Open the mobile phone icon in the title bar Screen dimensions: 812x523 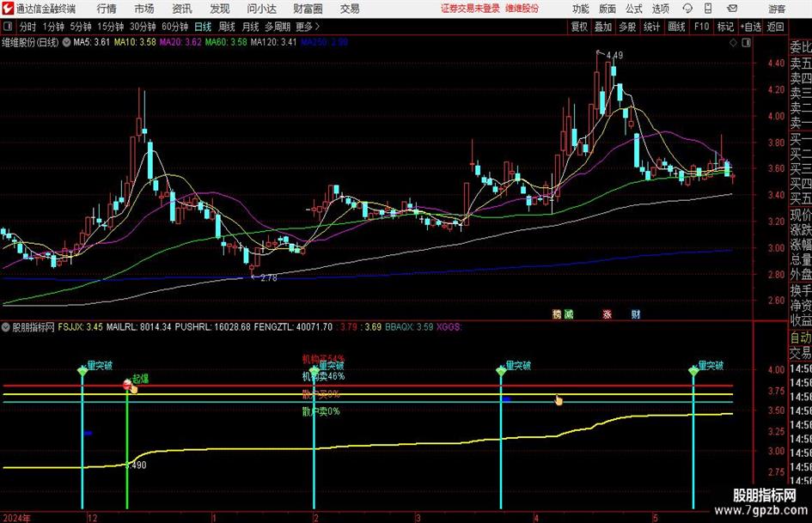point(708,9)
